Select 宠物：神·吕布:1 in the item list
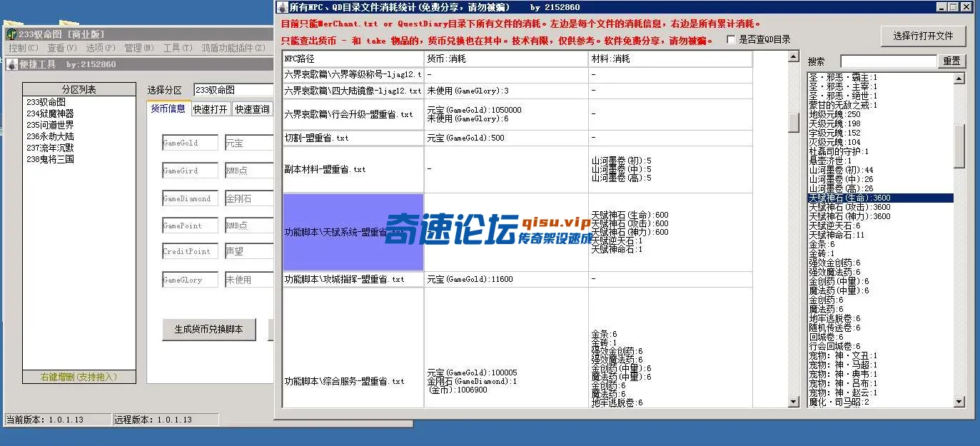 point(881,383)
